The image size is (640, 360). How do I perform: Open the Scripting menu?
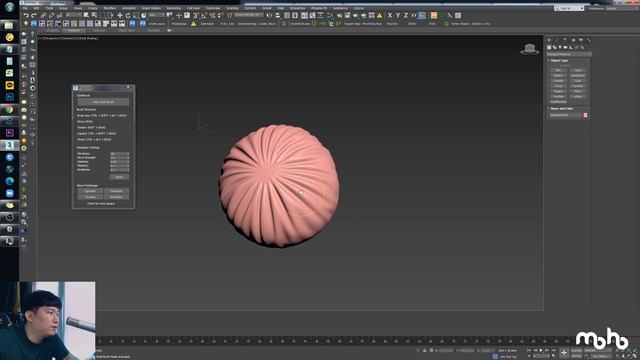[232, 8]
